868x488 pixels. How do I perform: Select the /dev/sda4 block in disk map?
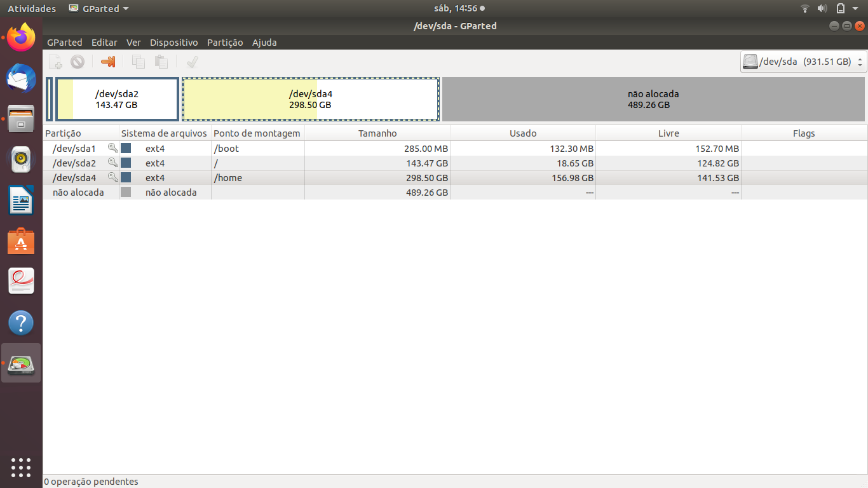pyautogui.click(x=311, y=99)
